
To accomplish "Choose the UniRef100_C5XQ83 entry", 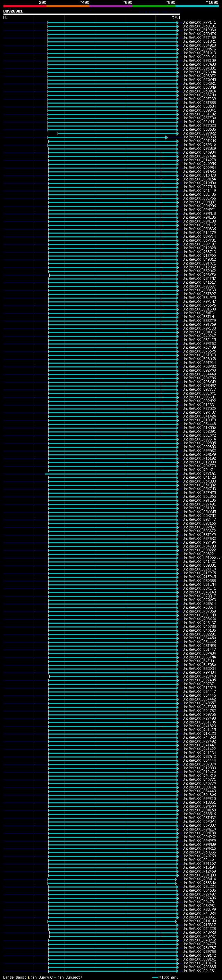I will tap(199, 481).
